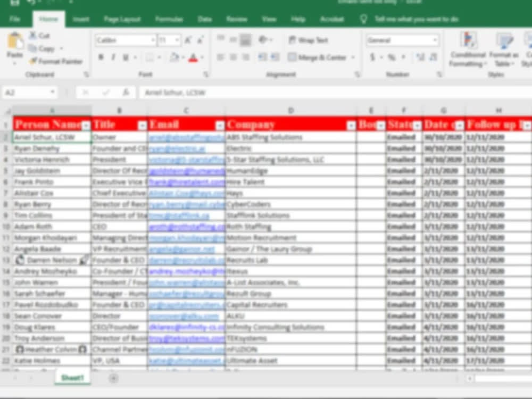Switch to the Review tab
The image size is (532, 399).
[237, 19]
